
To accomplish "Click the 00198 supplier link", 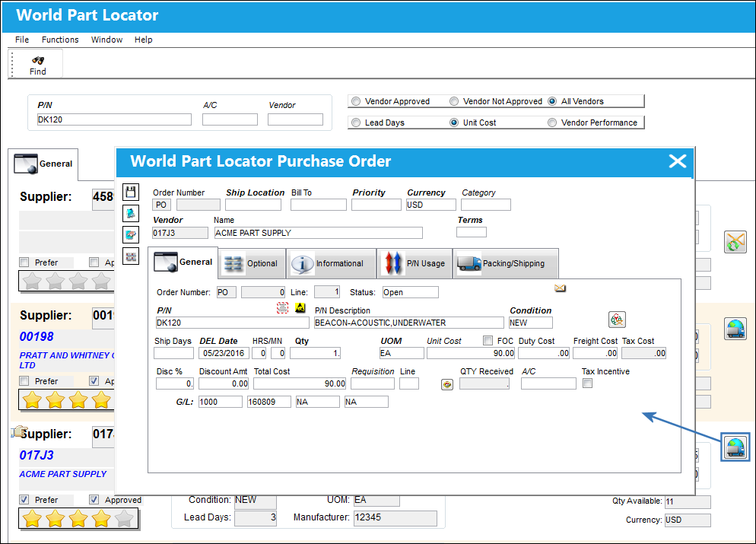I will 37,336.
